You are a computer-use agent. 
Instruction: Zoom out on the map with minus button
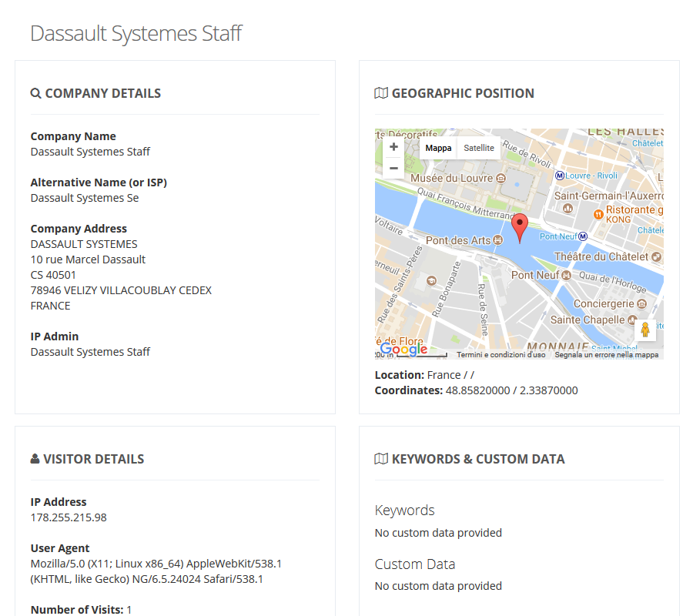393,169
